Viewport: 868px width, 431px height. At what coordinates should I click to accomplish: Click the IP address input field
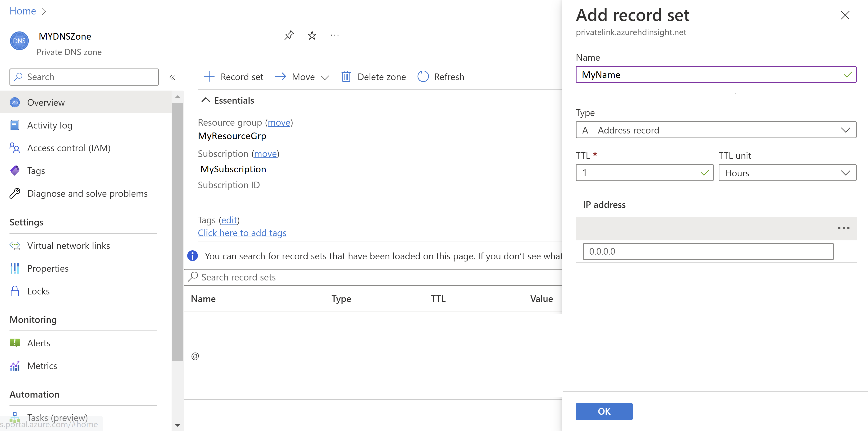pyautogui.click(x=709, y=251)
